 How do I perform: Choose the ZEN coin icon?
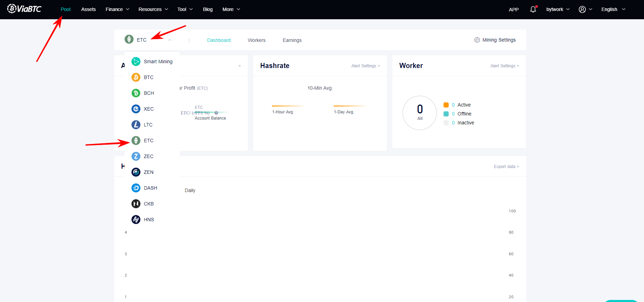point(136,172)
